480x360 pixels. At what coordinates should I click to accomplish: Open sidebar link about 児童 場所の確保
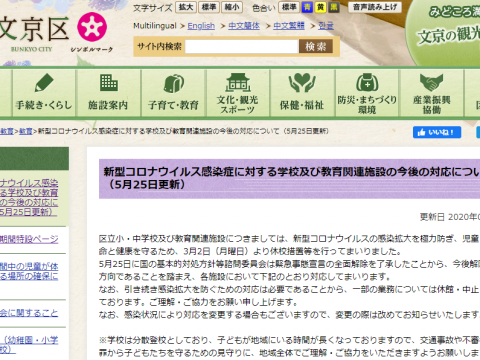coord(29,271)
